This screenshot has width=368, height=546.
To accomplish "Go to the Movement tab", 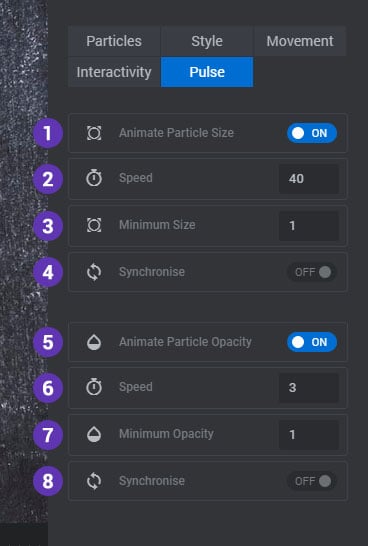I will (x=300, y=41).
